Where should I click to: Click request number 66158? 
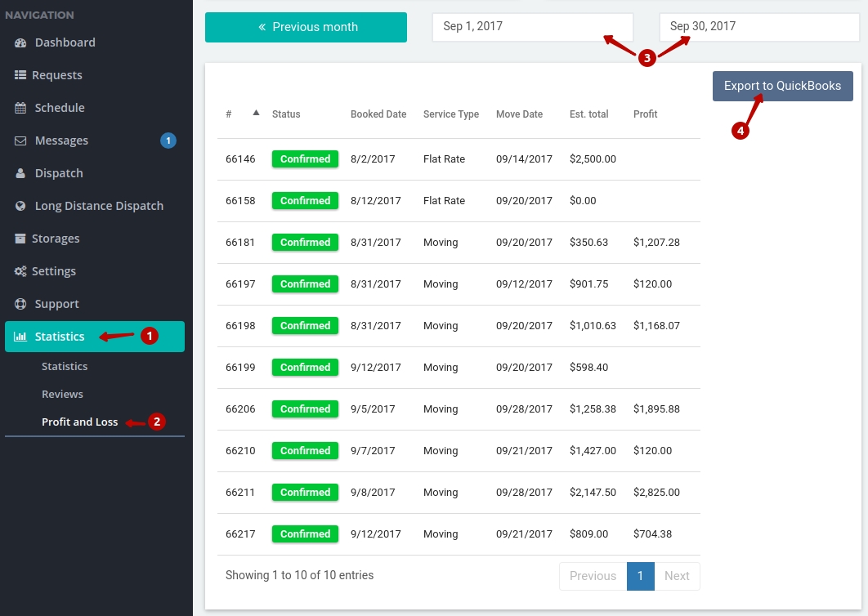(240, 200)
